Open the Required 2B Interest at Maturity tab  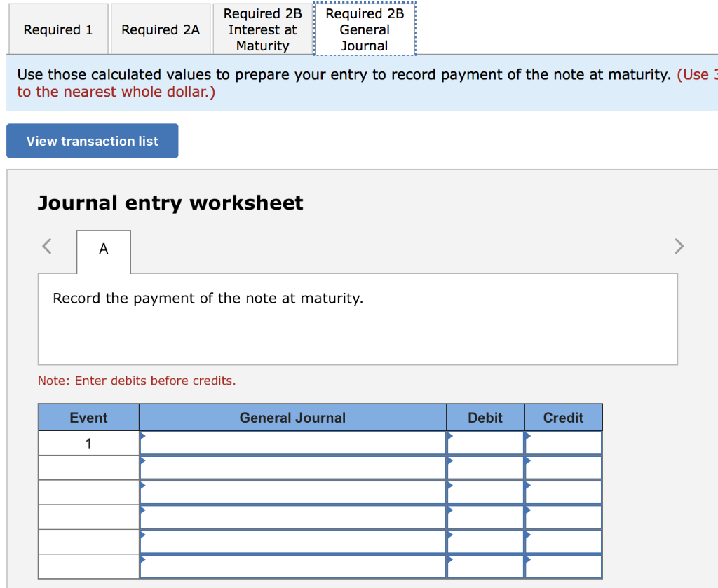pos(262,29)
